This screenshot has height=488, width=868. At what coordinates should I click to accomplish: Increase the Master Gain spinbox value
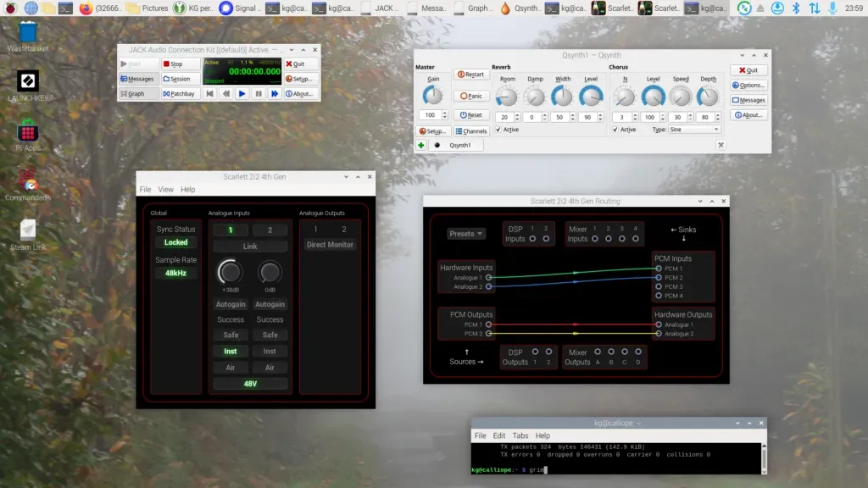click(444, 113)
